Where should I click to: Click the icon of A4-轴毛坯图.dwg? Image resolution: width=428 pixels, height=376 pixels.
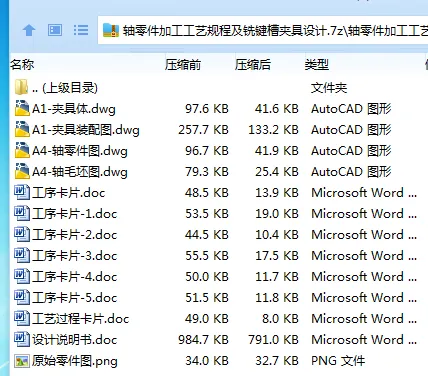coord(22,171)
